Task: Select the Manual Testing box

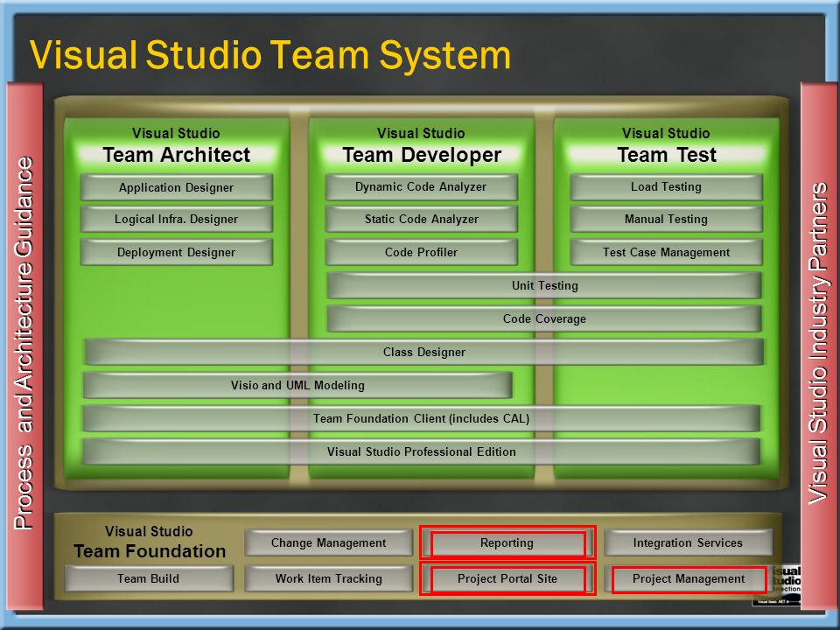Action: pos(666,219)
